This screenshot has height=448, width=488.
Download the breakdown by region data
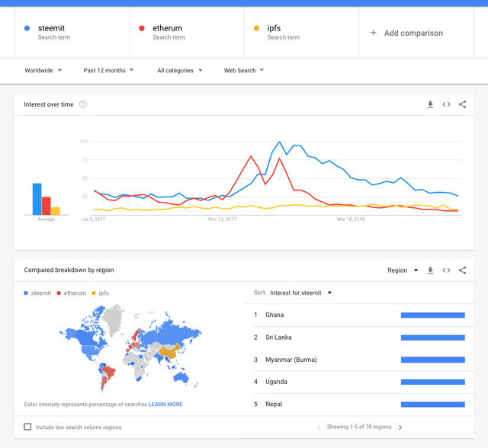(430, 270)
